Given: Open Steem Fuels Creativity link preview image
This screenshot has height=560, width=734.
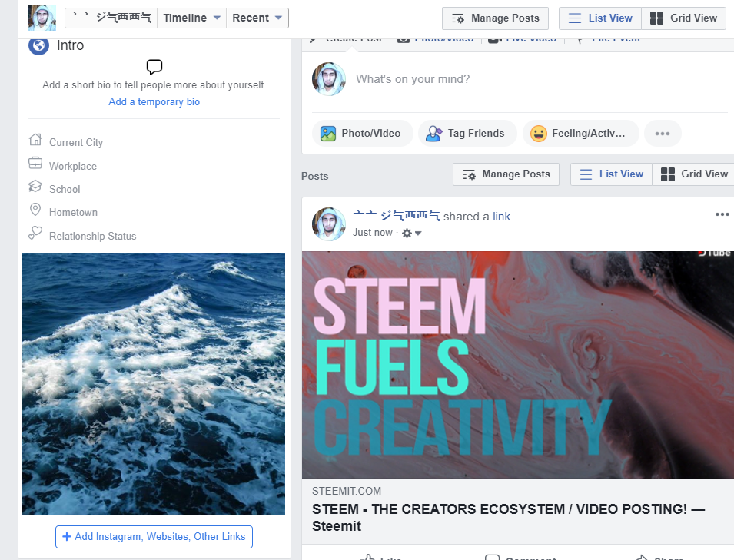Looking at the screenshot, I should [518, 365].
